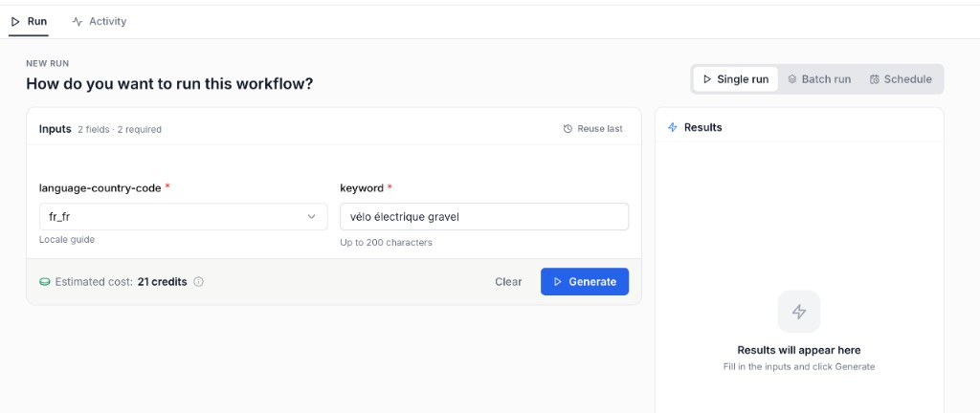Click the Inputs section title
The width and height of the screenshot is (980, 413).
(x=55, y=129)
